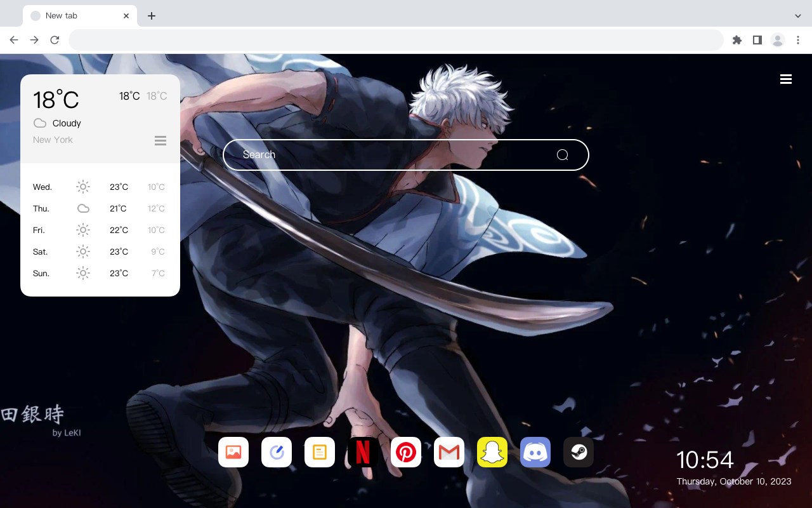This screenshot has width=812, height=508.
Task: Focus the Search input box
Action: click(x=406, y=155)
